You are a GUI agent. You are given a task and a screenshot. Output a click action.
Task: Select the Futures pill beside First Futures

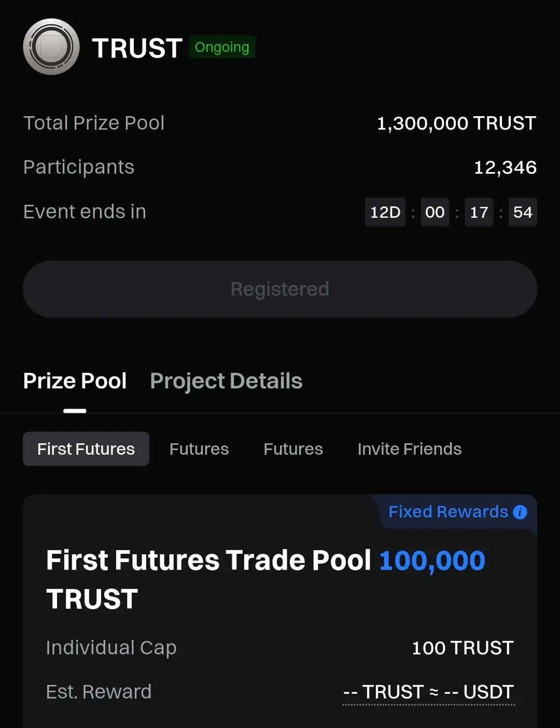coord(199,449)
